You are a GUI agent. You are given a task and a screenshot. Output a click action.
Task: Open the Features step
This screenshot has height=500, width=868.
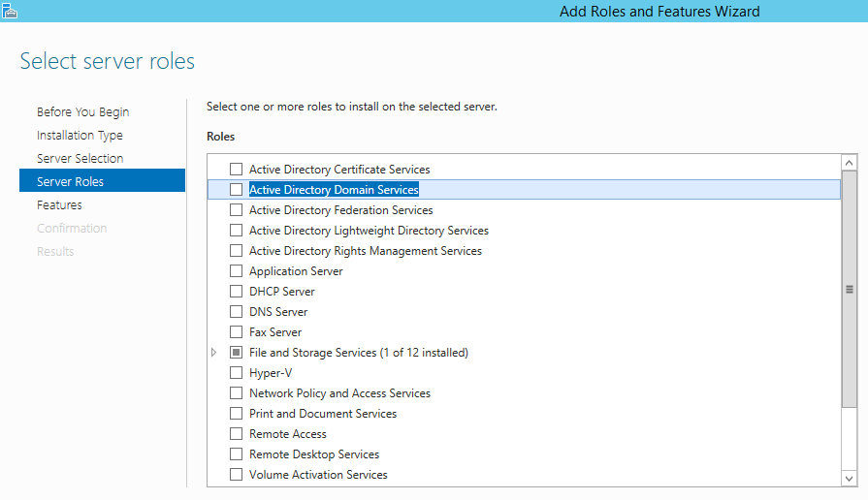(59, 204)
